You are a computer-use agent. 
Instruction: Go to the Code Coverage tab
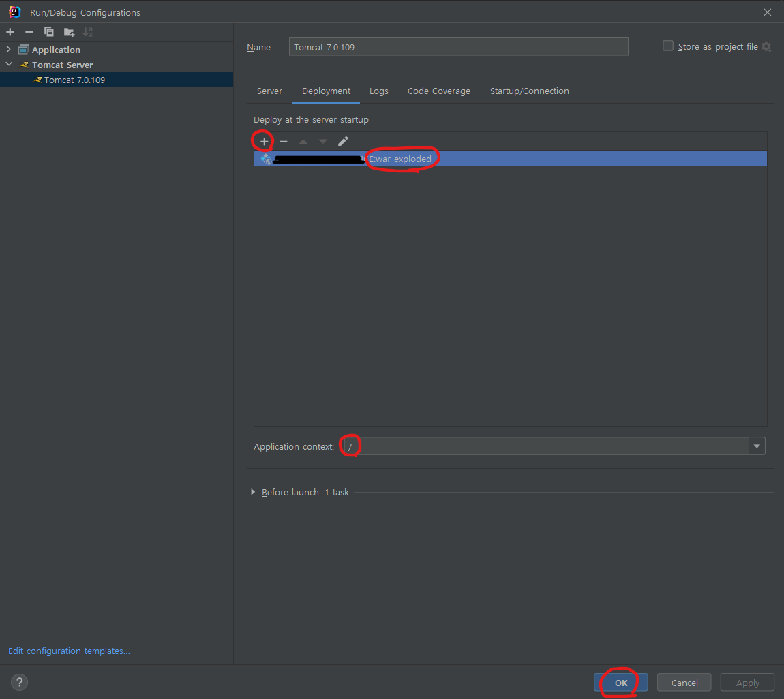tap(439, 91)
